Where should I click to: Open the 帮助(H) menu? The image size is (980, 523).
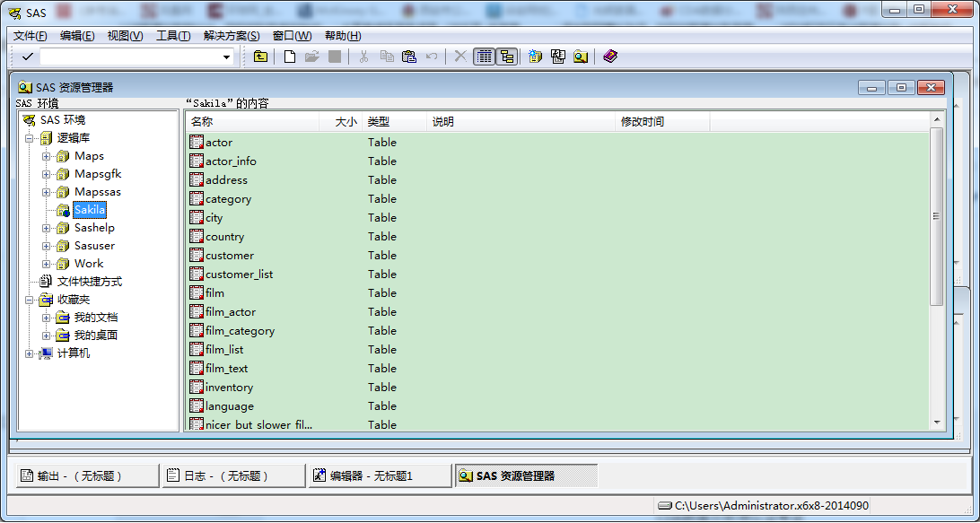coord(343,36)
